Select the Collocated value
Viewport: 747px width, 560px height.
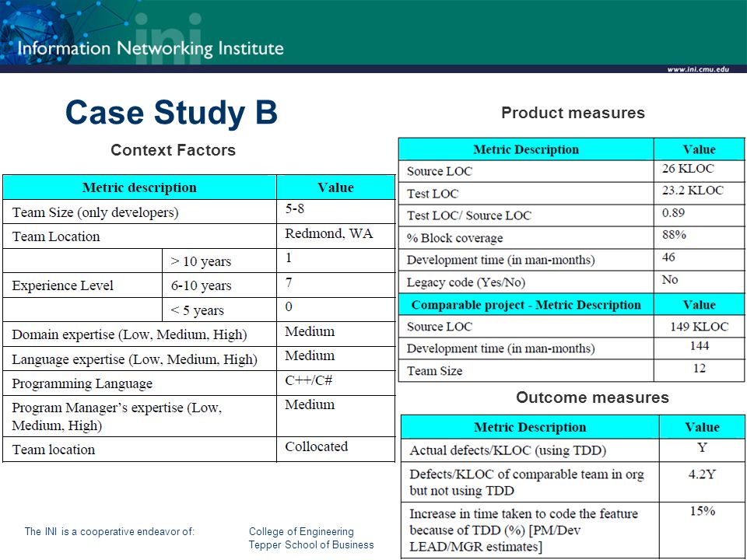coord(317,446)
